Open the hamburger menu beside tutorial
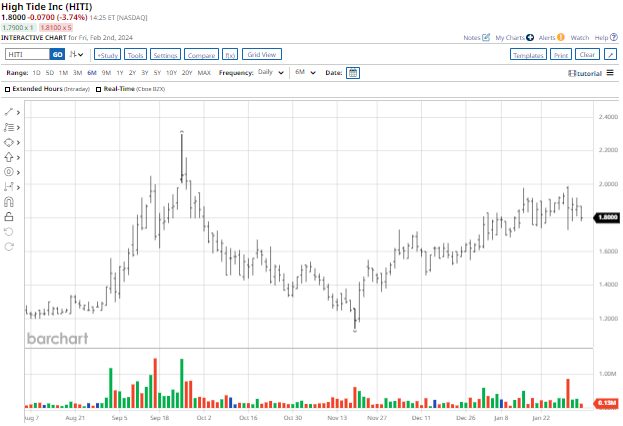Viewport: 623px width, 426px height. click(x=610, y=73)
